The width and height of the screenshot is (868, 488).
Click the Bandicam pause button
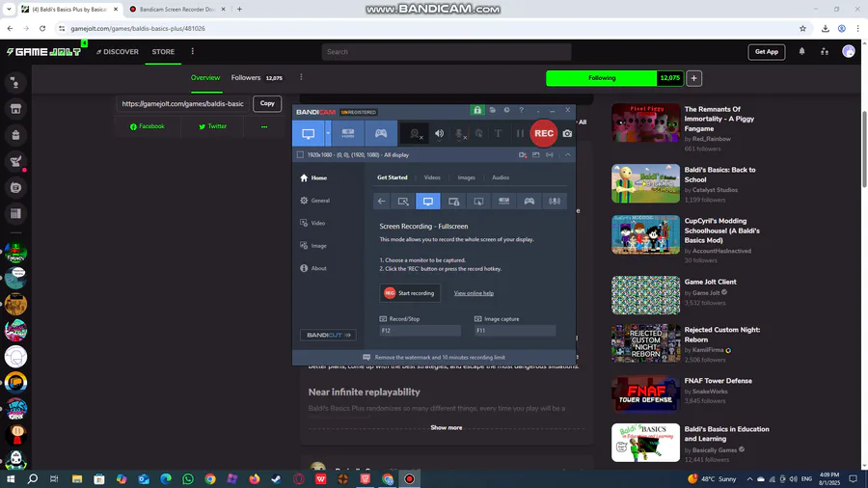tap(520, 133)
